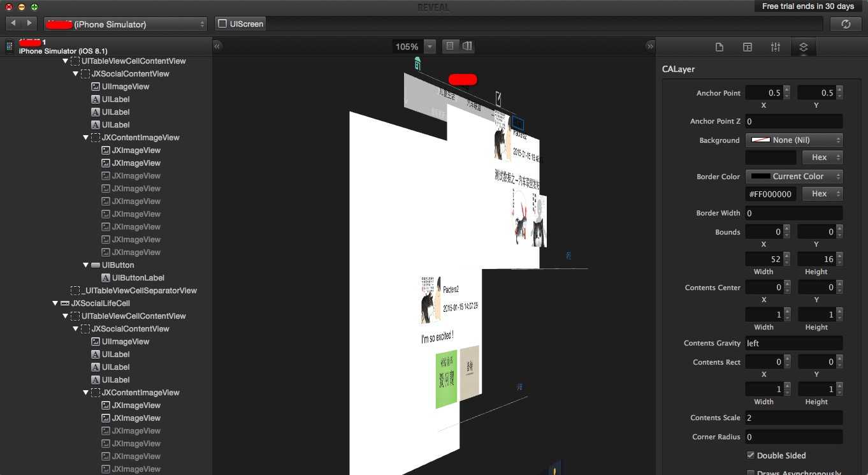Click the Contents Rect Y stepper
The width and height of the screenshot is (868, 475).
(x=839, y=362)
